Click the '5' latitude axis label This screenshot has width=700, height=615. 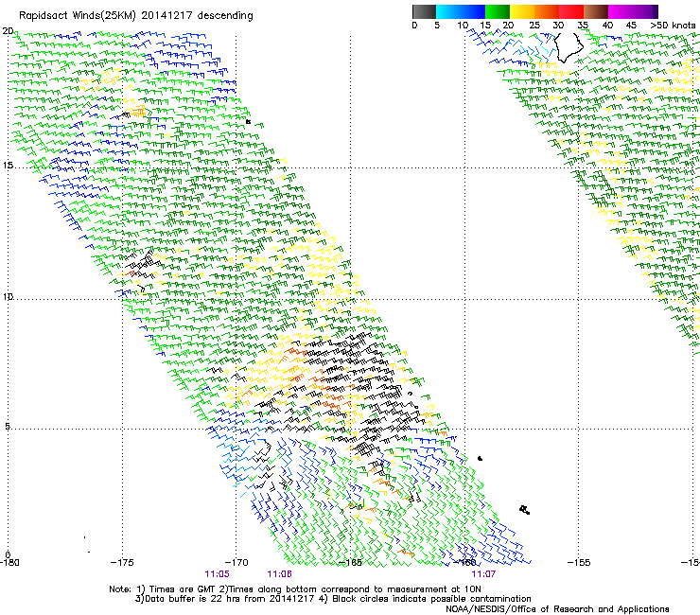pos(8,426)
